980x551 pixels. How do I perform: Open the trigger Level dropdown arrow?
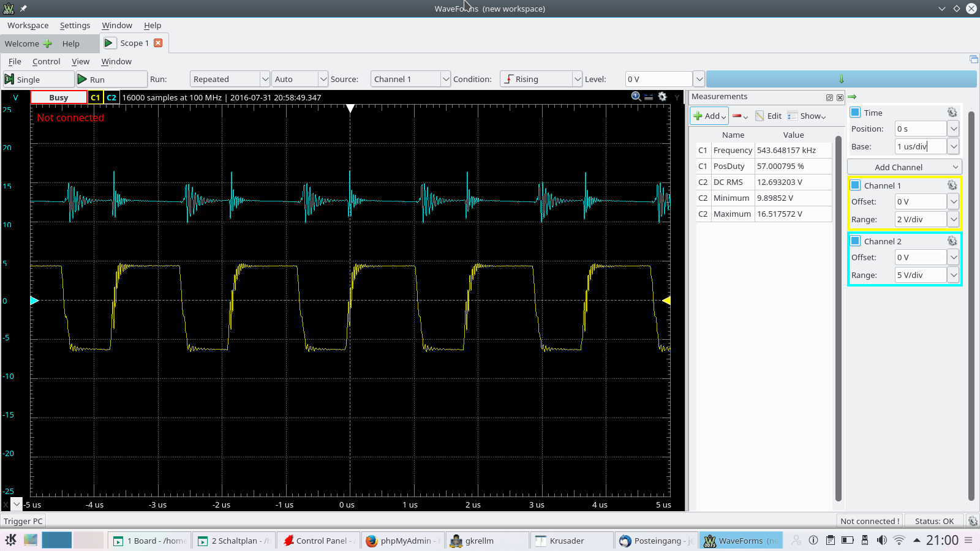[x=699, y=79]
